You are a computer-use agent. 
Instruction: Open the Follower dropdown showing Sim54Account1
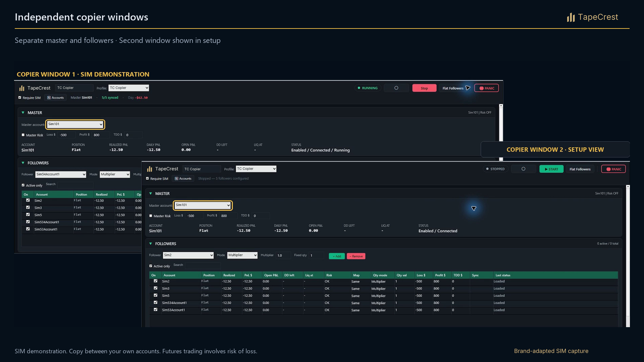pyautogui.click(x=61, y=175)
